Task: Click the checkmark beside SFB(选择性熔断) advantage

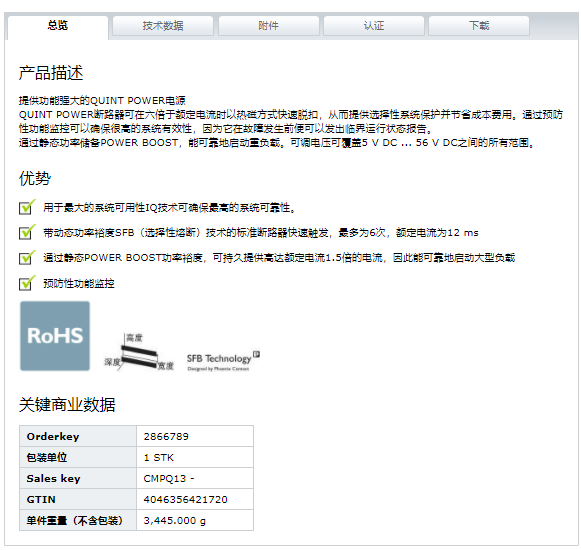Action: [27, 232]
